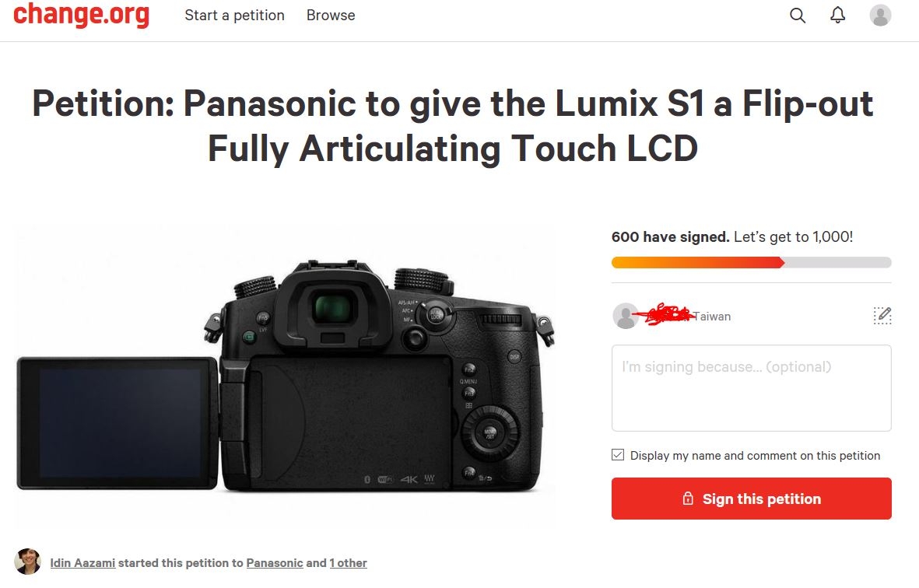Image resolution: width=919 pixels, height=588 pixels.
Task: Click the signature progress bar
Action: (x=752, y=262)
